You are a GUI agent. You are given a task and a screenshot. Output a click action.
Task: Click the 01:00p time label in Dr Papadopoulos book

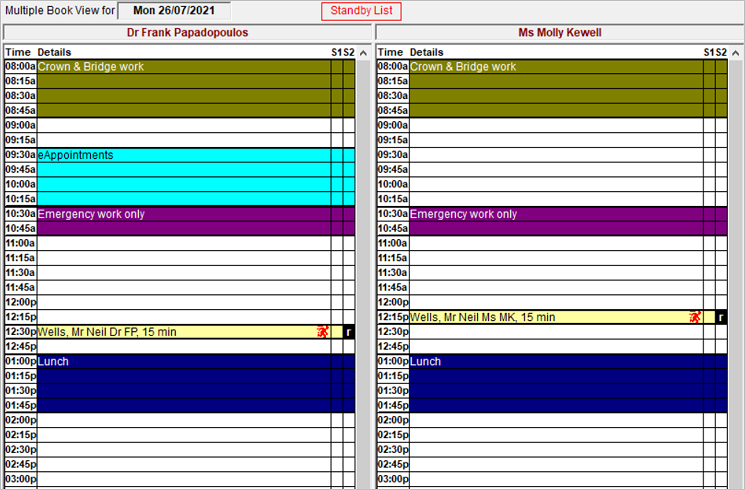click(x=20, y=361)
